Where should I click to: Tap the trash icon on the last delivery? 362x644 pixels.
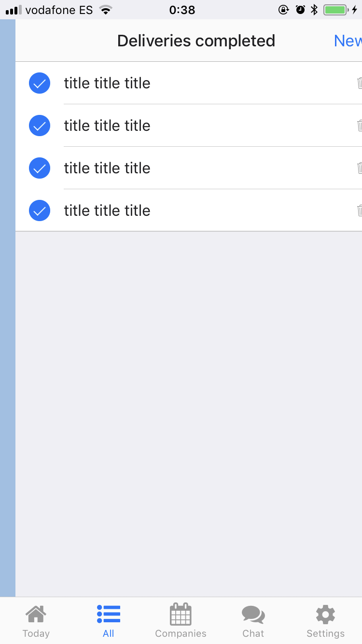point(359,210)
